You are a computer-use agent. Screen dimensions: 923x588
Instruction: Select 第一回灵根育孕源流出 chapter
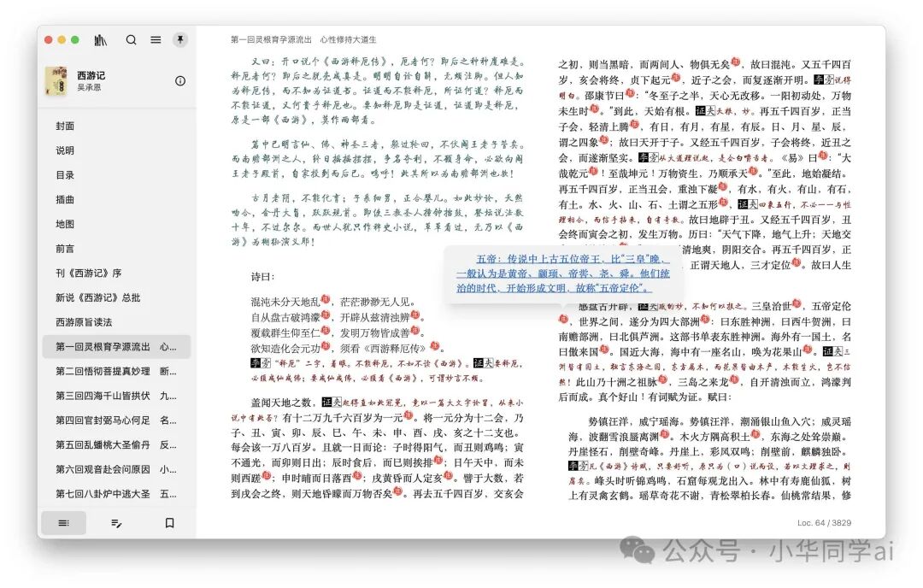116,347
